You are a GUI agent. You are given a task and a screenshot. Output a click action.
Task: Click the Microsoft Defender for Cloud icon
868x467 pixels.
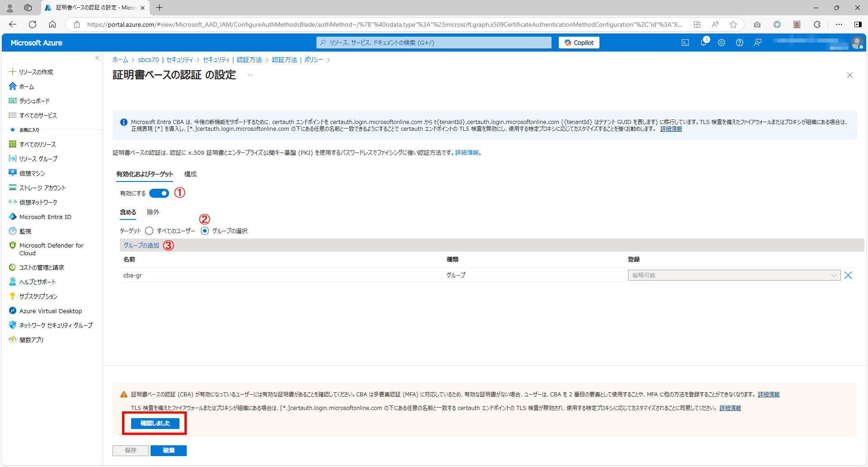point(13,245)
